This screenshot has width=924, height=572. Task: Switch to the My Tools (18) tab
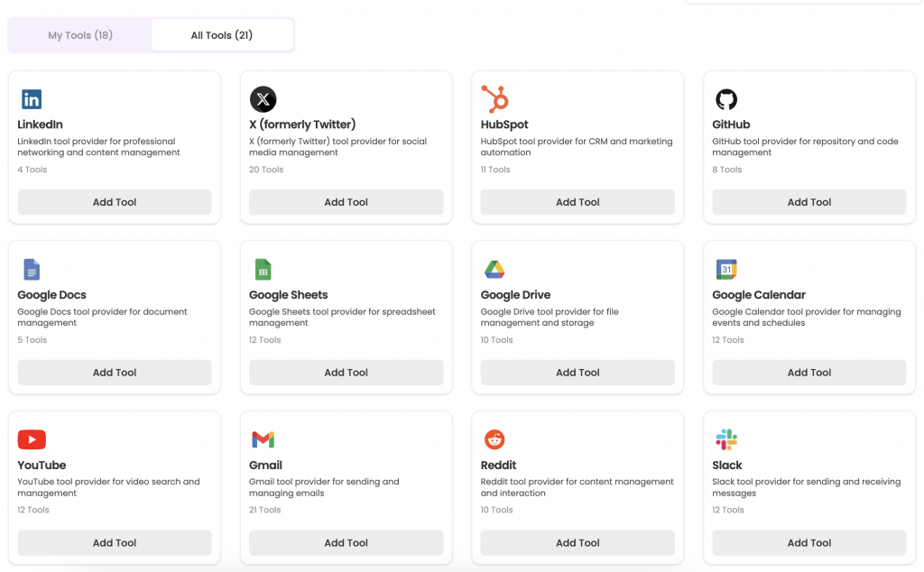point(80,35)
